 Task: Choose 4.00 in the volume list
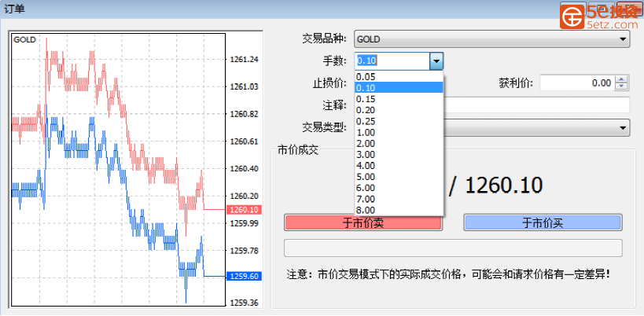pyautogui.click(x=399, y=165)
